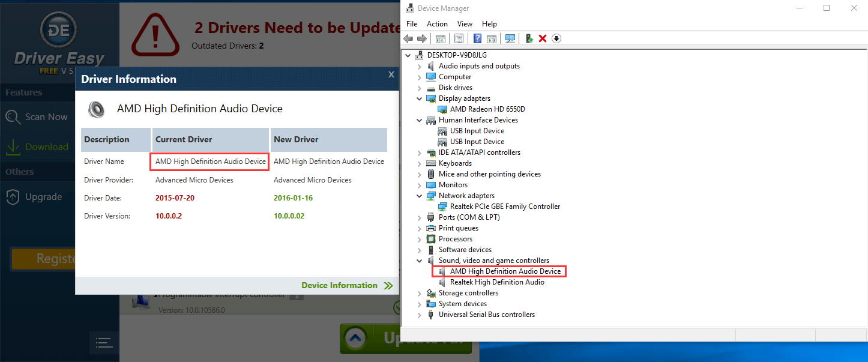Click the Update device driver toolbar icon
The height and width of the screenshot is (362, 868).
click(x=529, y=38)
